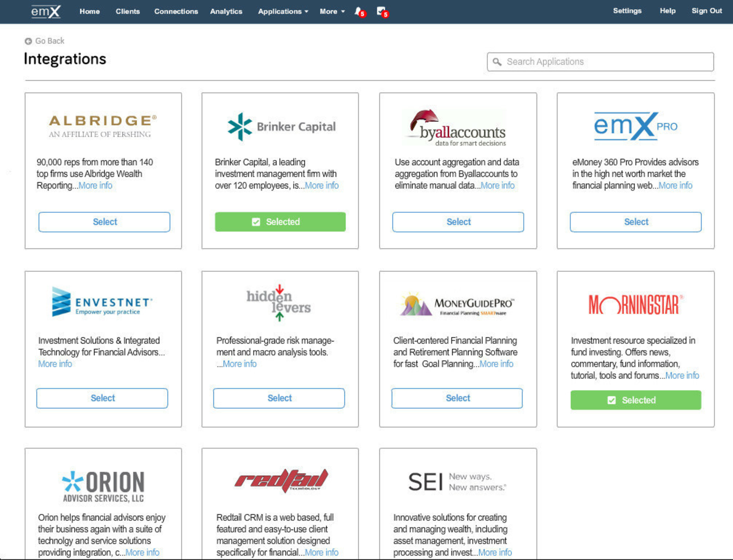Open More info for Orion
This screenshot has width=733, height=560.
[142, 553]
